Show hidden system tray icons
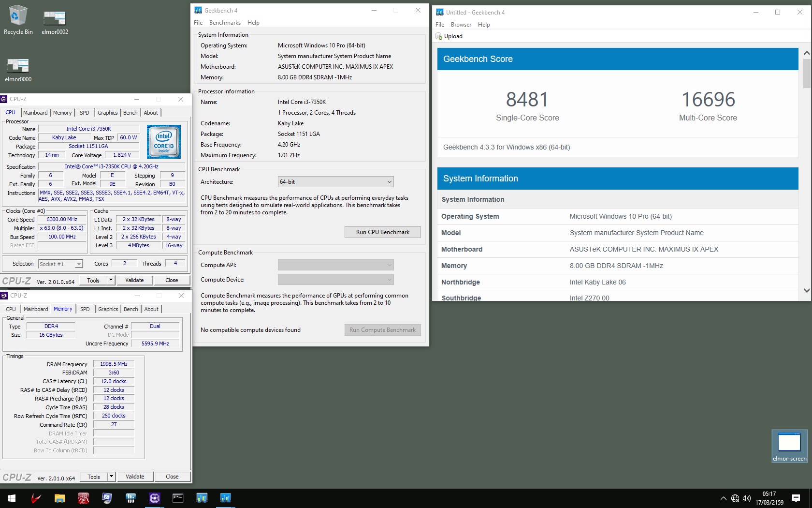Viewport: 812px width, 508px height. 723,498
